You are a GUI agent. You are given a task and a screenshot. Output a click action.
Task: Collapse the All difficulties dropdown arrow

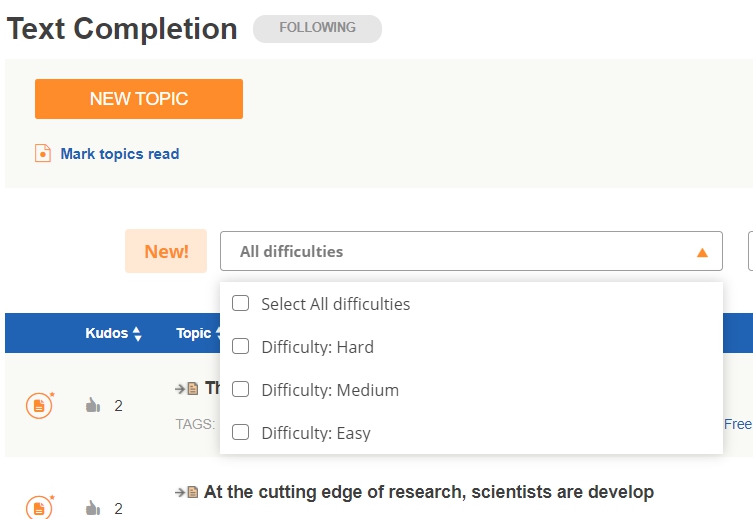coord(702,253)
